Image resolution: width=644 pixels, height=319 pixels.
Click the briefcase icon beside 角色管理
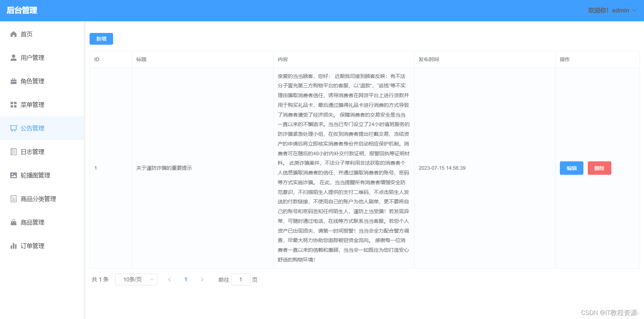[x=13, y=81]
